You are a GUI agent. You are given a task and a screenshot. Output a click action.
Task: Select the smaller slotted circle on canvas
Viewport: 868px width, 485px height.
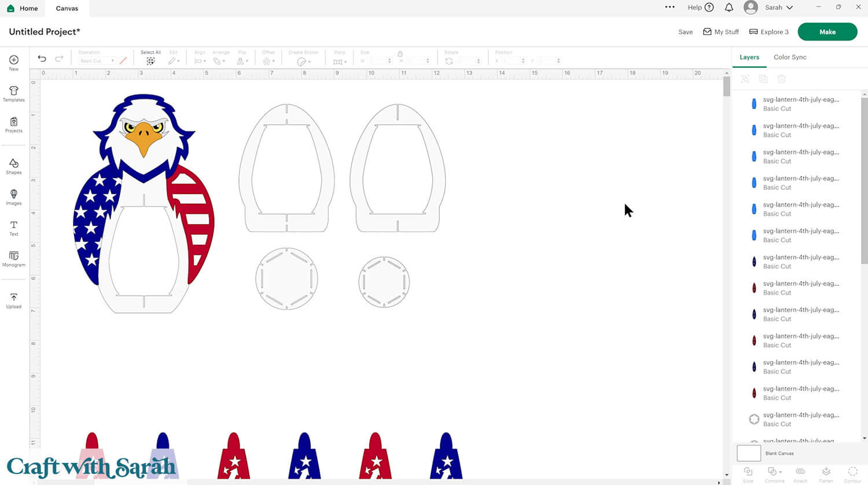tap(384, 282)
